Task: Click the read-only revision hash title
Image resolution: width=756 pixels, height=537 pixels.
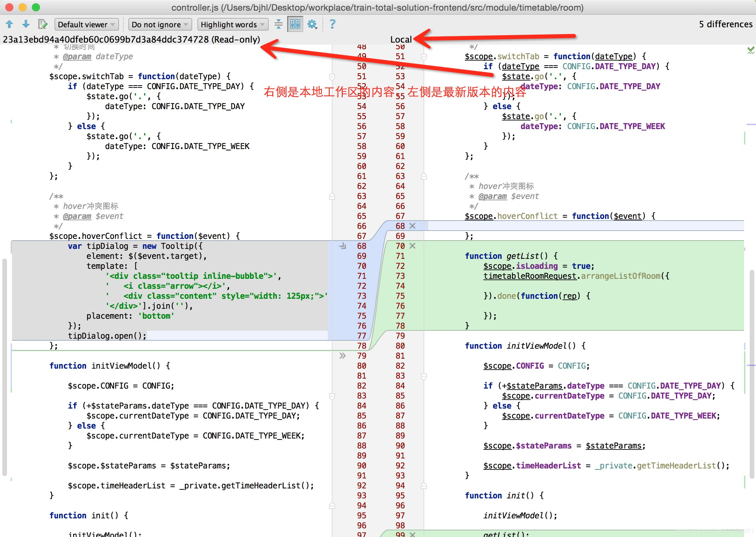Action: 131,39
